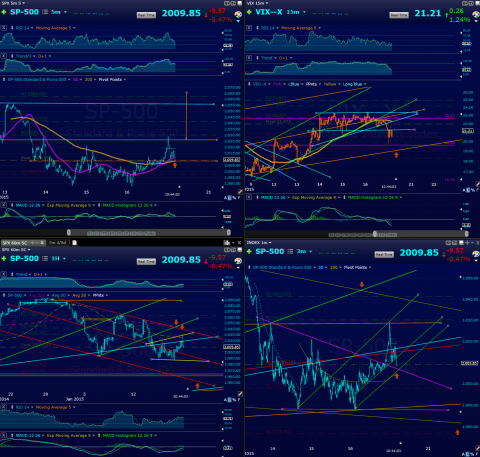
Task: Open list icon next to SP-500 3m symbol
Action: tap(290, 251)
